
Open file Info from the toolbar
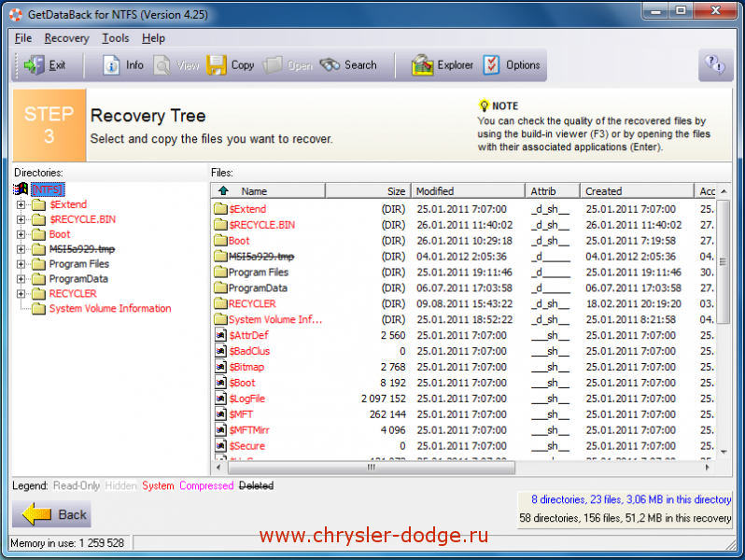click(x=111, y=65)
